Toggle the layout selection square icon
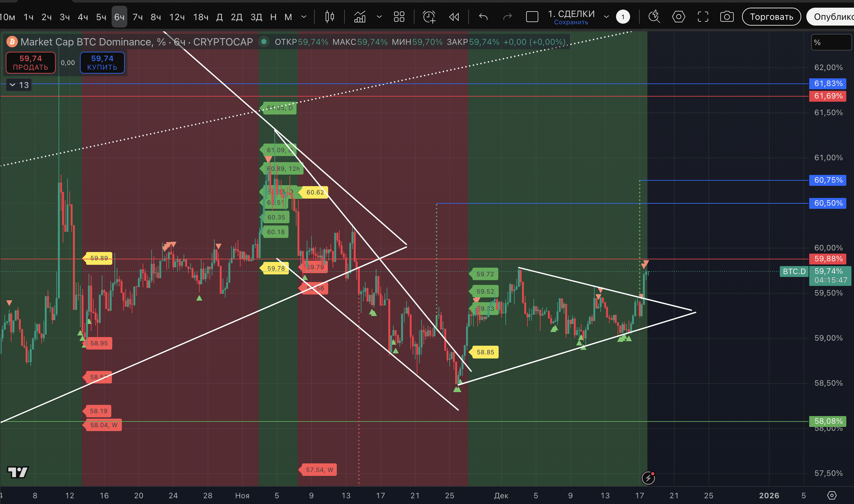 [532, 17]
